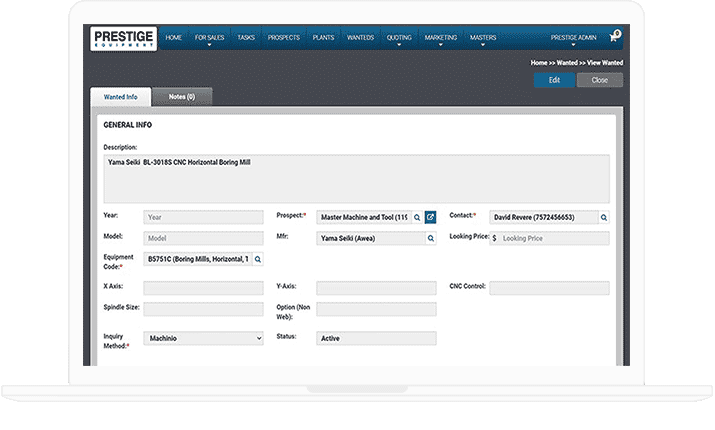The image size is (715, 430).
Task: Click into the Looking Price field
Action: pyautogui.click(x=553, y=239)
